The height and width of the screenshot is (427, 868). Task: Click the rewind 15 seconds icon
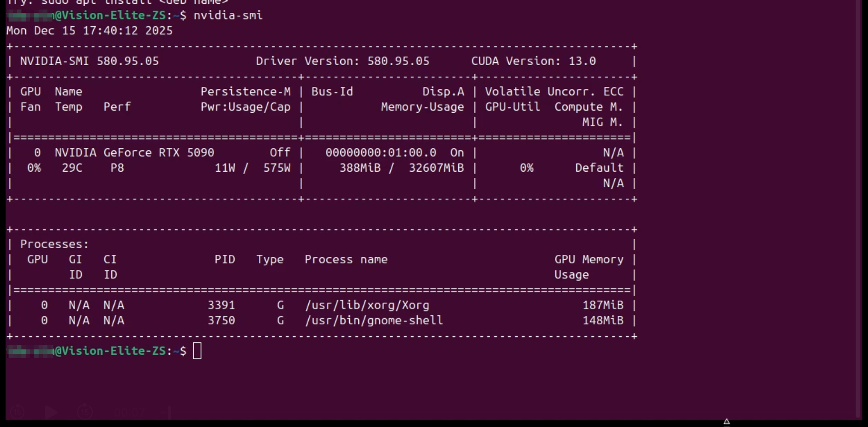tap(17, 412)
